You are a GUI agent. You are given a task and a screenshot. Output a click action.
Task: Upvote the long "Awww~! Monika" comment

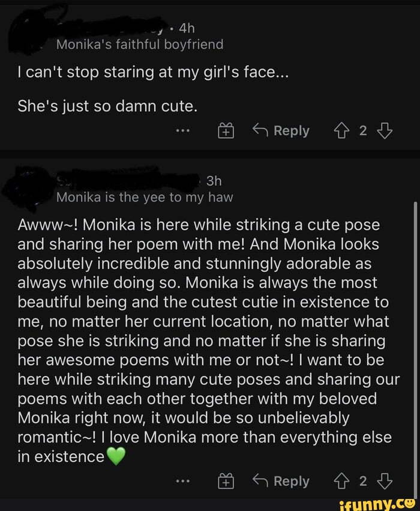point(343,481)
